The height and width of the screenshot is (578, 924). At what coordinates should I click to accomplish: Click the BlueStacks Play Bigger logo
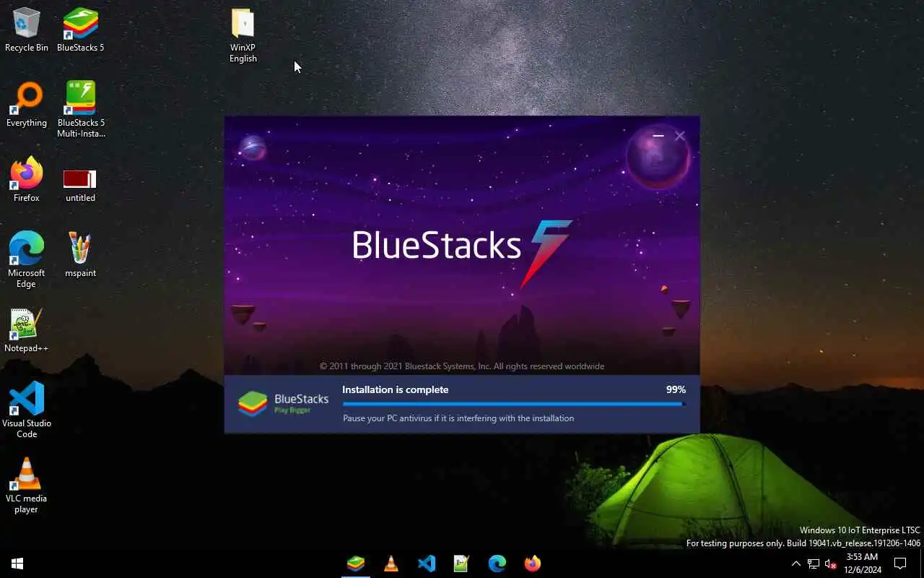tap(284, 404)
